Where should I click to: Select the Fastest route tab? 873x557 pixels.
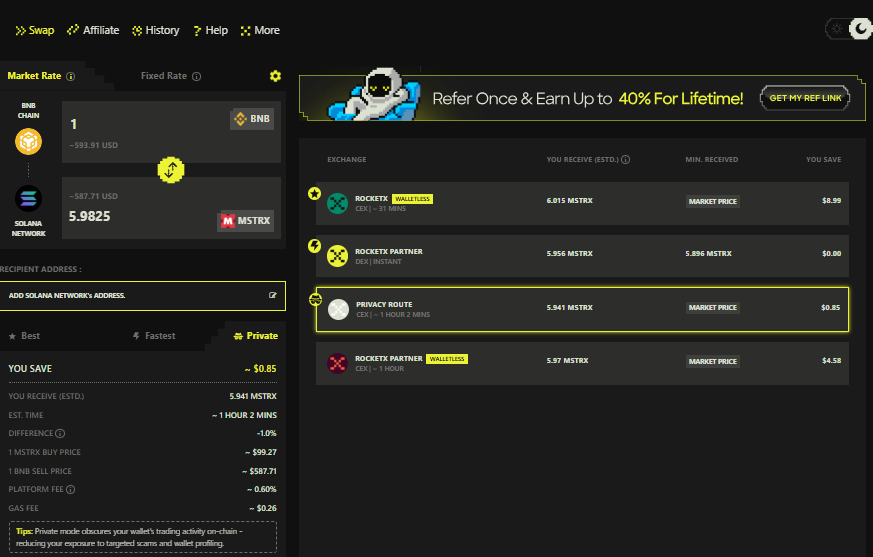click(x=154, y=336)
